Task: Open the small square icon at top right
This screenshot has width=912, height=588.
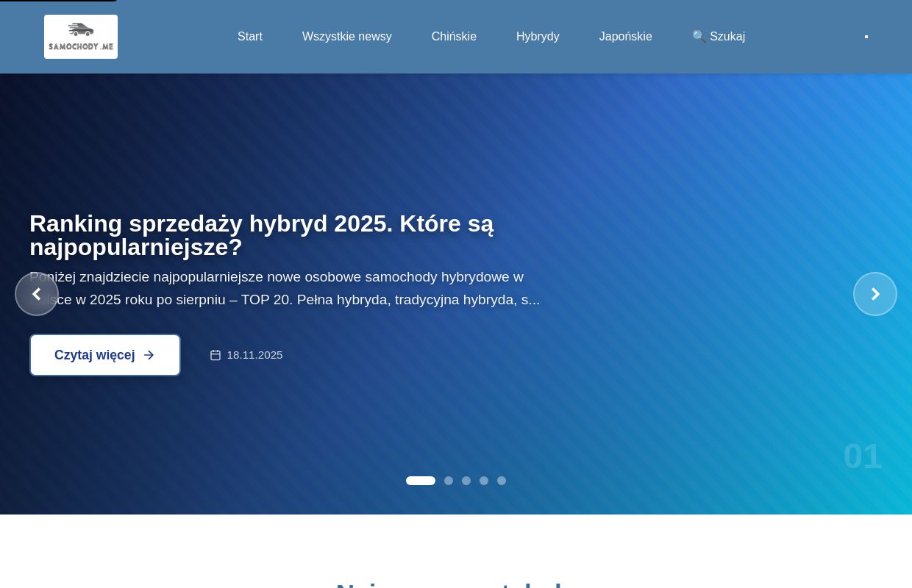Action: click(x=866, y=37)
